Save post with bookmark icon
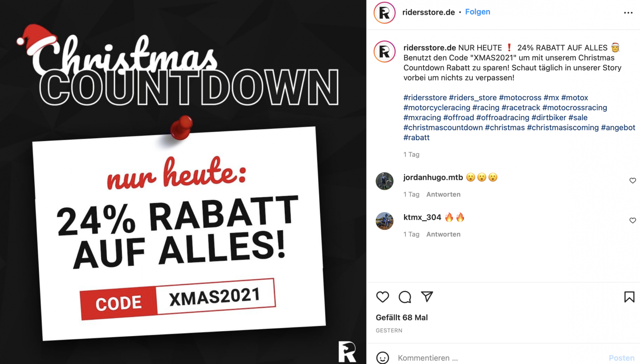Image resolution: width=640 pixels, height=364 pixels. click(629, 297)
